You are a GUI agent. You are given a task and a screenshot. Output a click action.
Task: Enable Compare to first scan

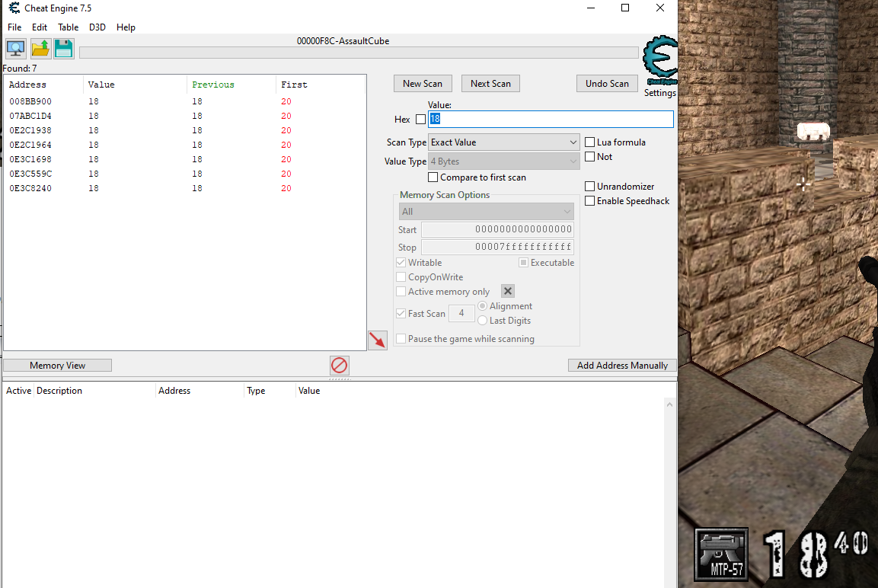click(433, 177)
